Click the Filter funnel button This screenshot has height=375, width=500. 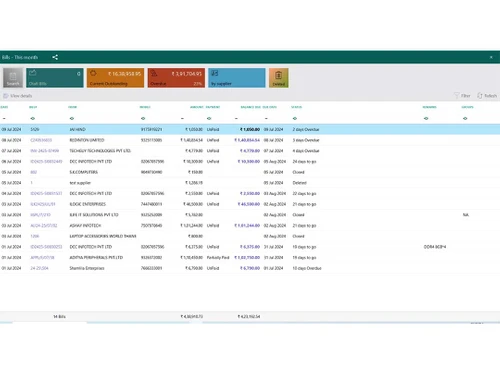462,96
